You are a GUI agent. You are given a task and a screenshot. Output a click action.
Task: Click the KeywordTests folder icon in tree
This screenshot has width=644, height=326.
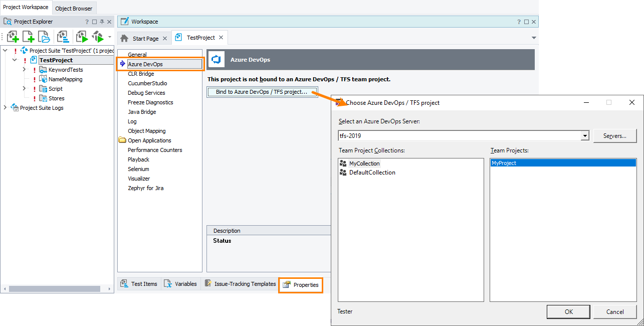click(43, 70)
